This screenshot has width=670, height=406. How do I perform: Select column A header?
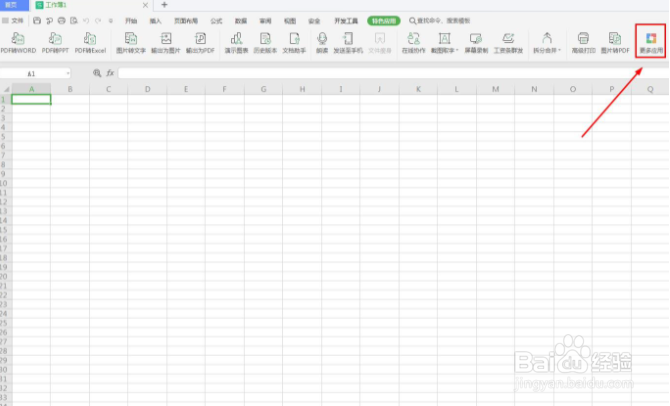click(x=31, y=89)
